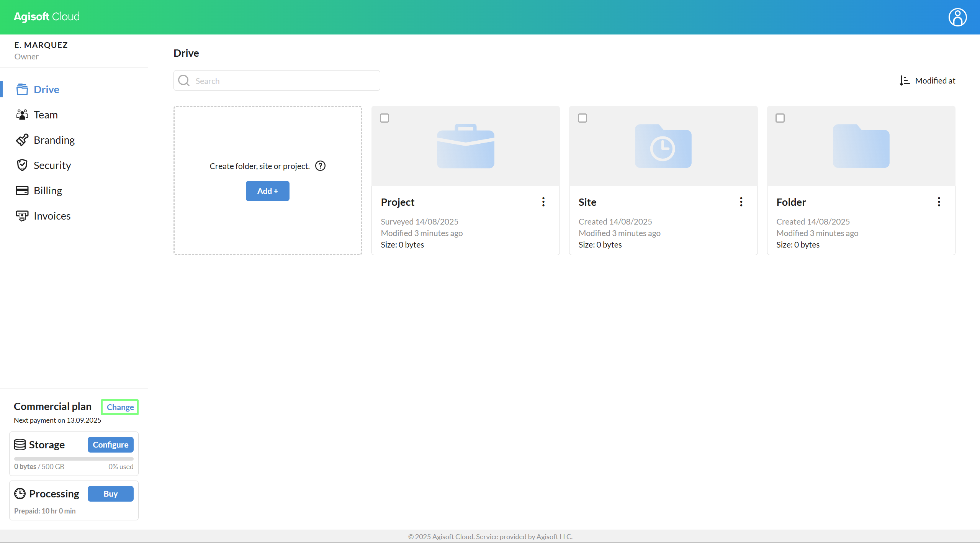This screenshot has width=980, height=543.
Task: Click the help question mark icon
Action: (x=320, y=166)
